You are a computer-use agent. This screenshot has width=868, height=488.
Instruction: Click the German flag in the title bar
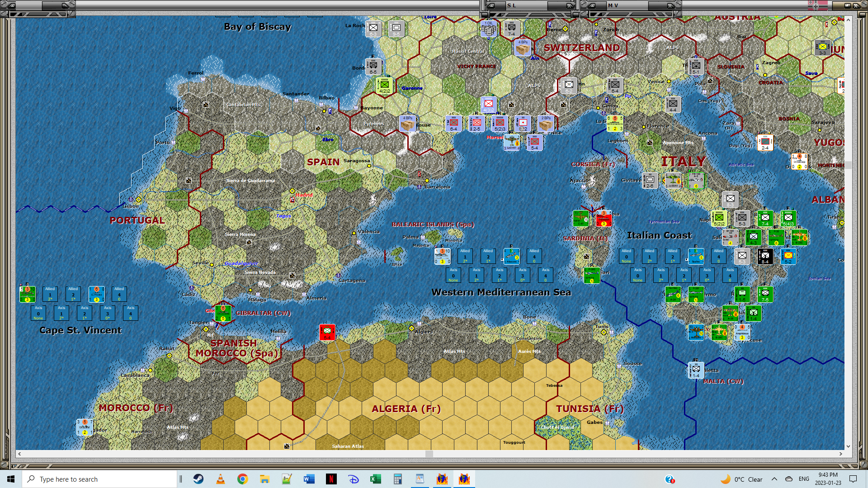[818, 5]
